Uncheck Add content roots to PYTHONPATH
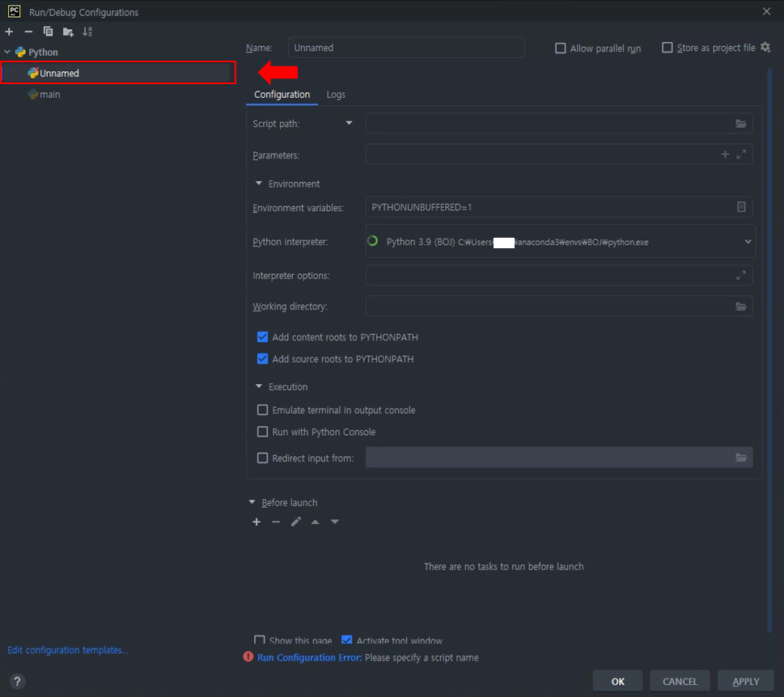 pos(263,337)
